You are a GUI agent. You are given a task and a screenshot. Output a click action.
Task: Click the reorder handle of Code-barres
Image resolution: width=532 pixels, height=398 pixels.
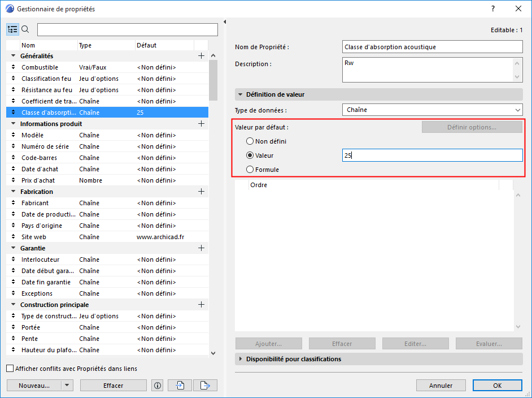coord(13,158)
